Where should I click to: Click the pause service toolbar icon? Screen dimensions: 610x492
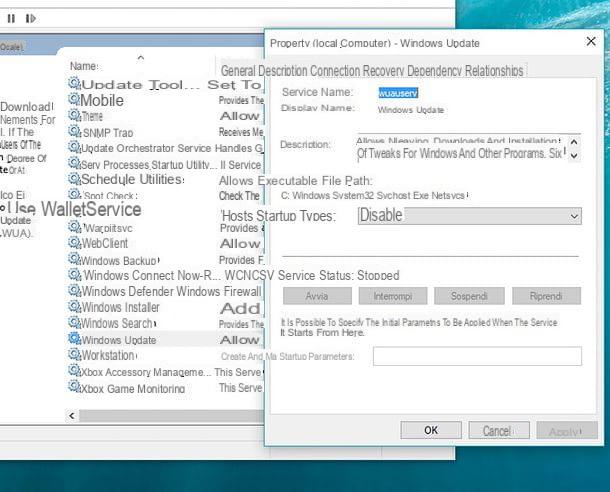pos(11,18)
